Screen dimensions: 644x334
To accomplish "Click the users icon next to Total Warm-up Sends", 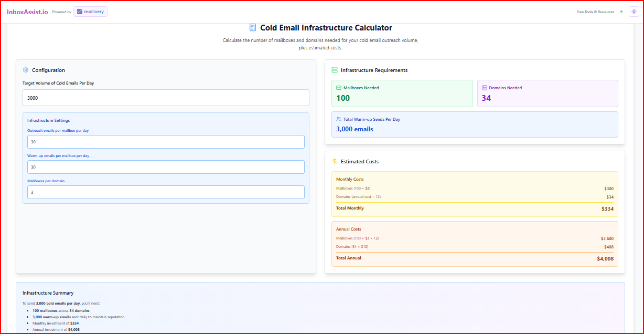I will (338, 119).
